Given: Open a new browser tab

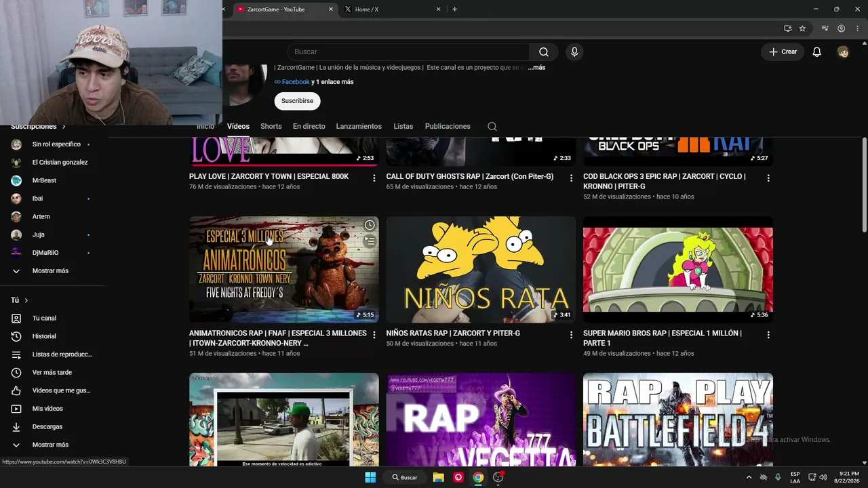Looking at the screenshot, I should pos(454,9).
